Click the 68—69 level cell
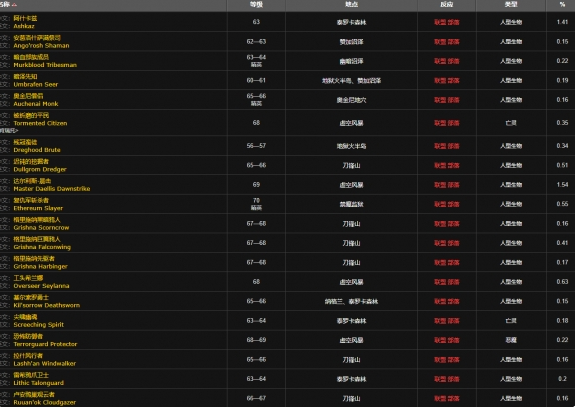 pos(256,340)
